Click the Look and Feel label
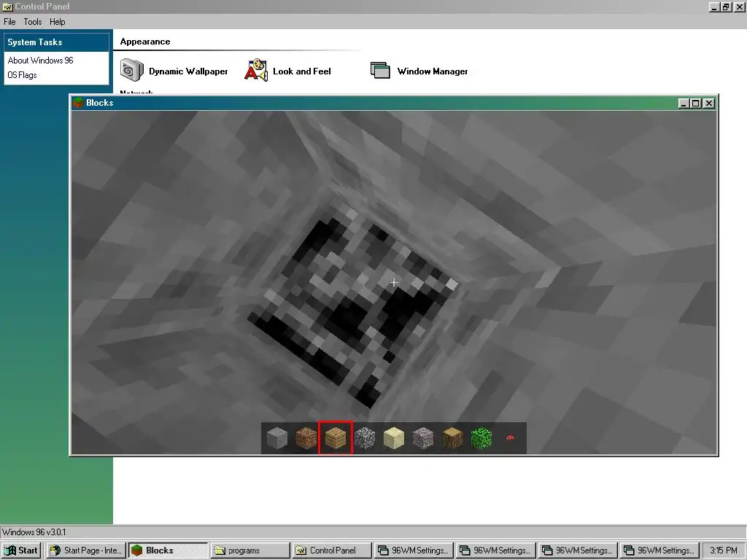The height and width of the screenshot is (560, 747). (301, 71)
